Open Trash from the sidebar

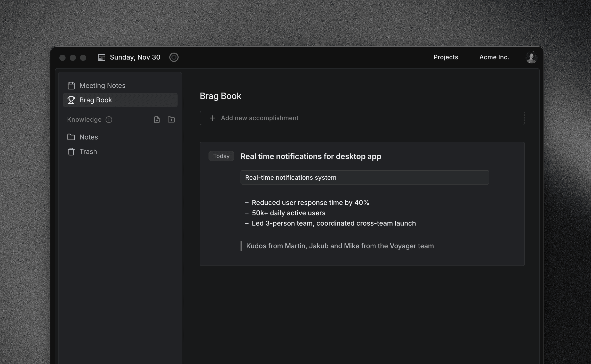88,152
